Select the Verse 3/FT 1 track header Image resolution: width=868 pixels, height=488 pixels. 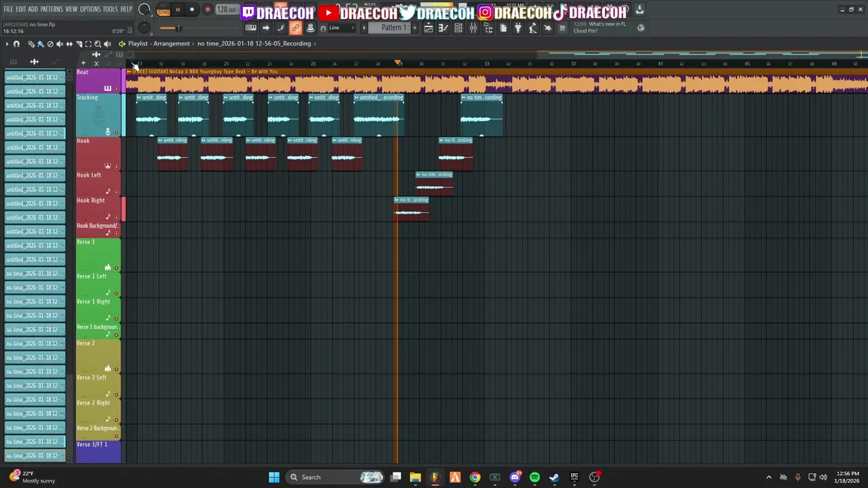(98, 452)
